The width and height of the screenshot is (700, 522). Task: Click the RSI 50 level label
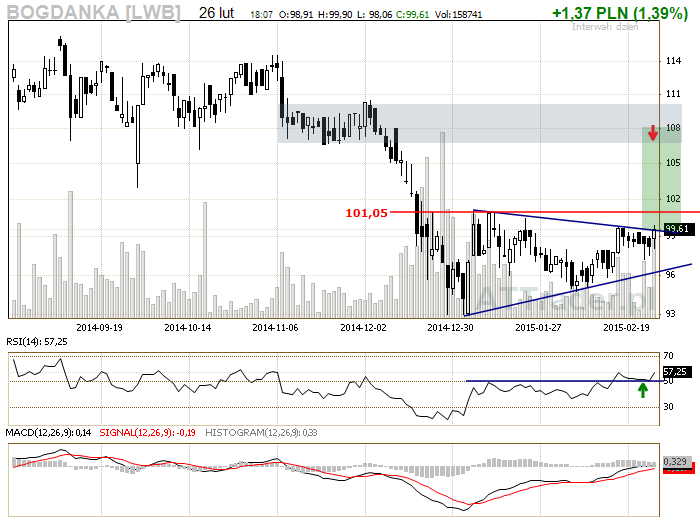[x=668, y=381]
